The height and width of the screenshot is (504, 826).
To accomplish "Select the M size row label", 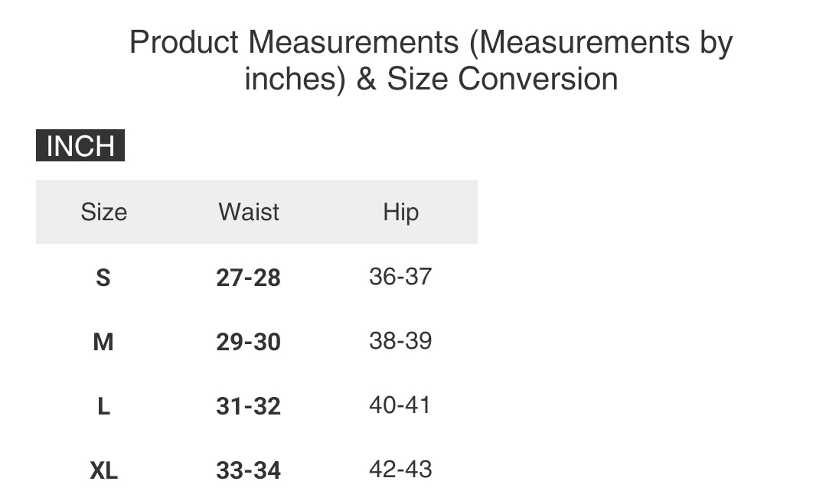I will point(103,342).
